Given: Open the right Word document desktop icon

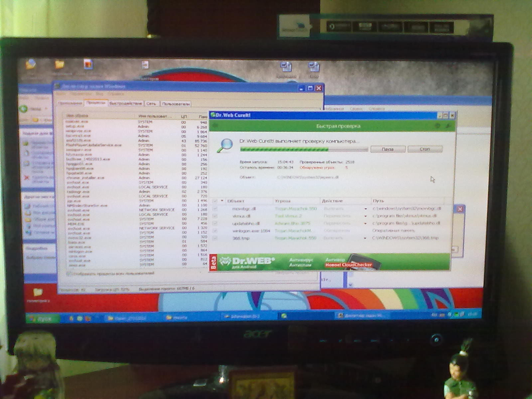Looking at the screenshot, I should click(313, 67).
